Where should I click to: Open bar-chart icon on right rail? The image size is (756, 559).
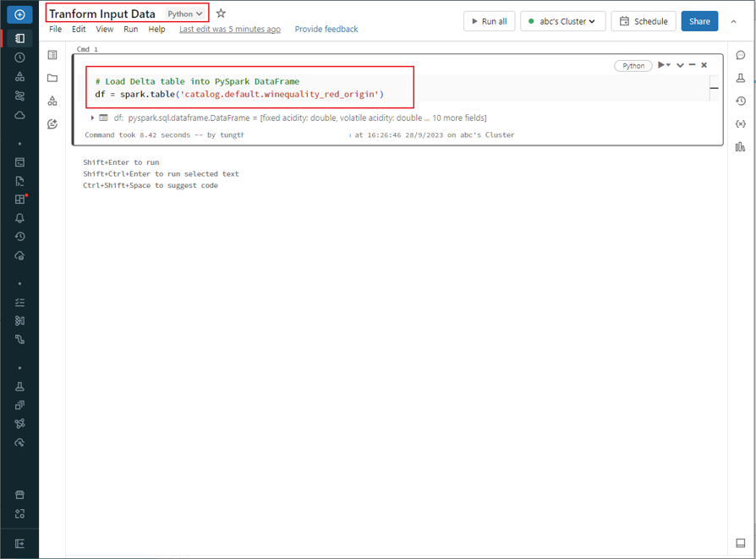coord(741,146)
